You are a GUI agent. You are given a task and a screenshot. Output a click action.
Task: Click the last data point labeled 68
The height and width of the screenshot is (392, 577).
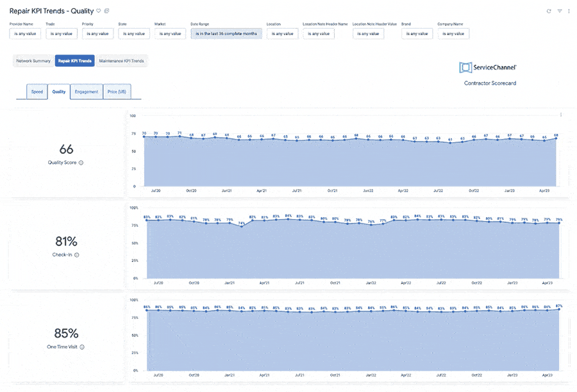coord(556,138)
